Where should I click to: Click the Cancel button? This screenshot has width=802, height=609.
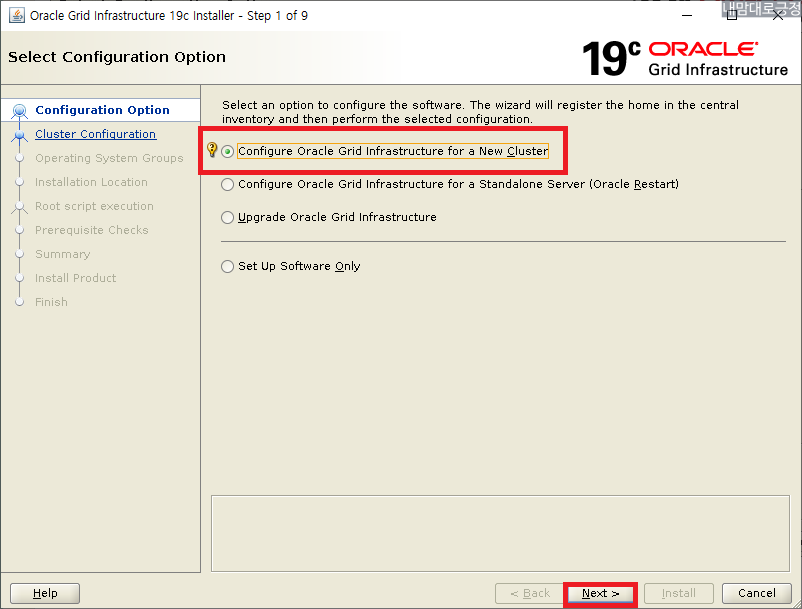[x=756, y=593]
